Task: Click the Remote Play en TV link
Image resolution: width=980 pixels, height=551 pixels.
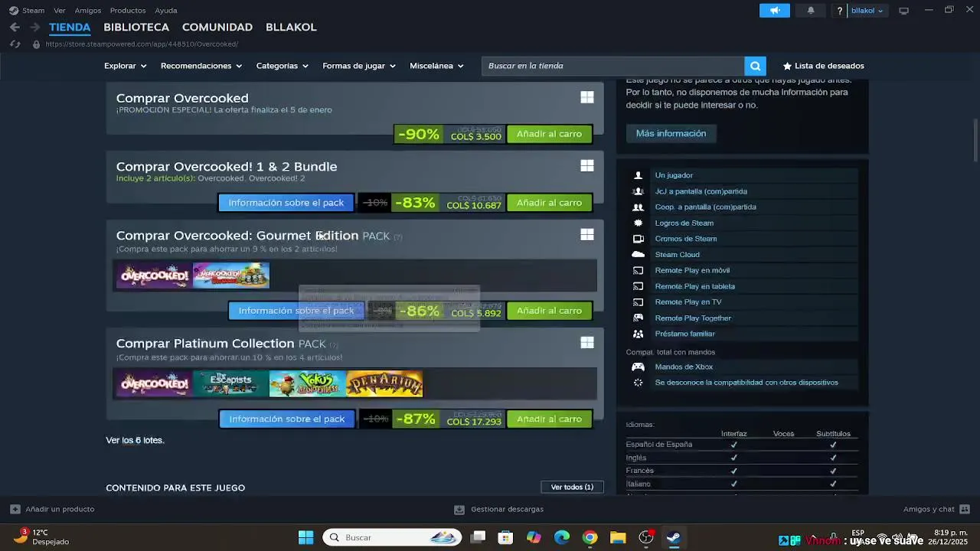Action: (688, 302)
